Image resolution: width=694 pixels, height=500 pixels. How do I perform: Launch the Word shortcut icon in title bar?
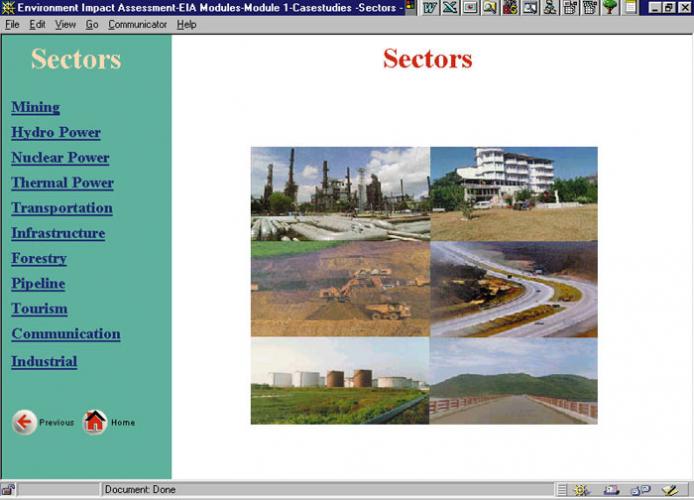tap(430, 7)
